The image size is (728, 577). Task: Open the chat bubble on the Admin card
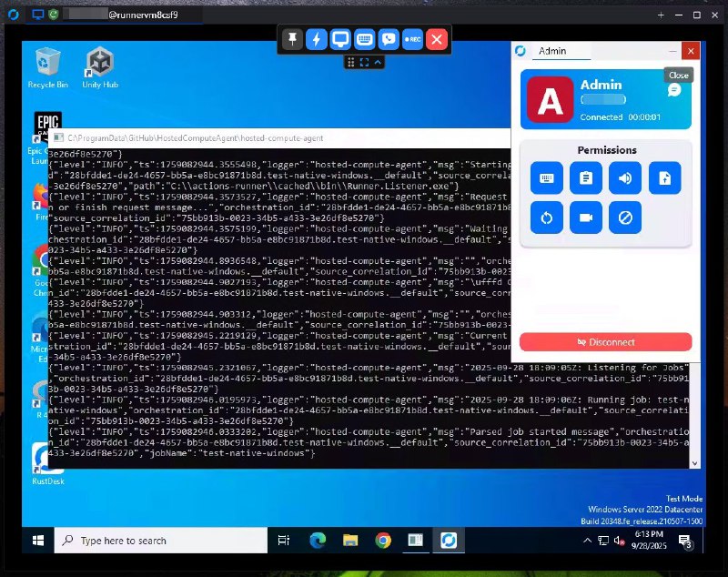tap(673, 89)
